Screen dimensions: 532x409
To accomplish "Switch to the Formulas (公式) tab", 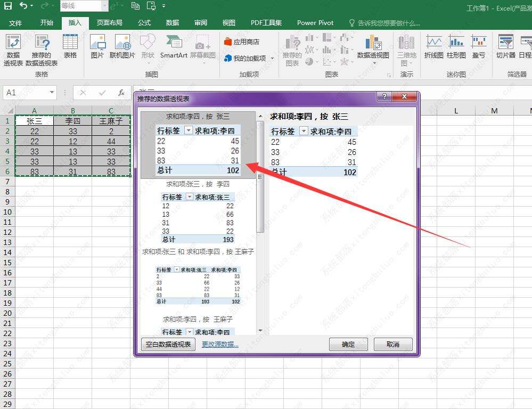I will (144, 22).
